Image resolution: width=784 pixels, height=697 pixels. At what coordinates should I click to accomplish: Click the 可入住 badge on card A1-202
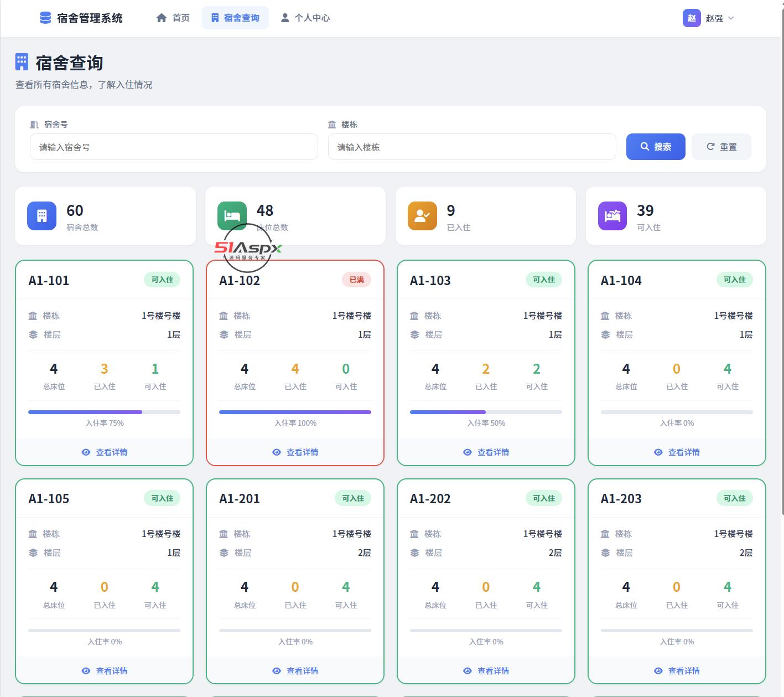[x=544, y=498]
